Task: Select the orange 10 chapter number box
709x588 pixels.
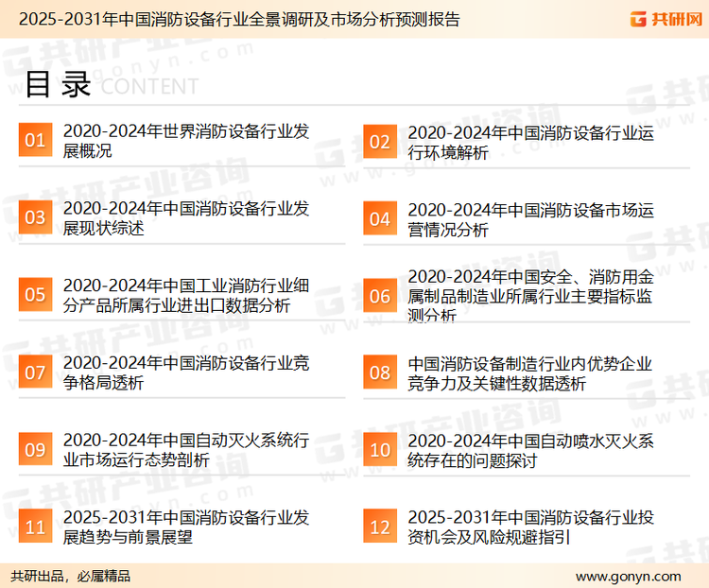Action: pyautogui.click(x=380, y=450)
